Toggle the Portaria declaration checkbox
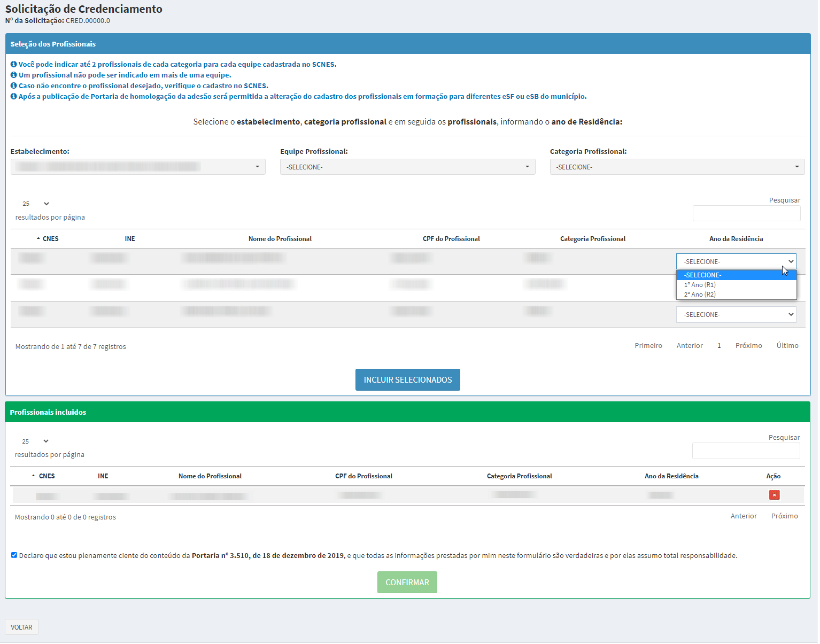 coord(14,555)
